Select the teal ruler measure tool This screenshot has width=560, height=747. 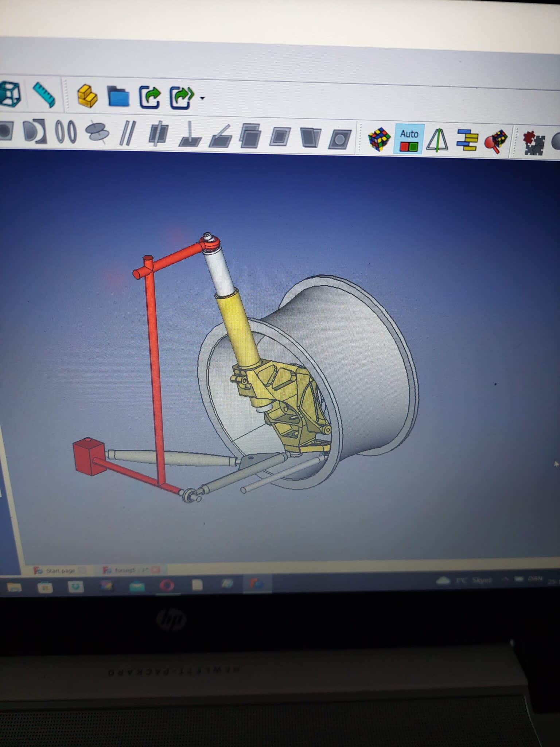point(44,95)
